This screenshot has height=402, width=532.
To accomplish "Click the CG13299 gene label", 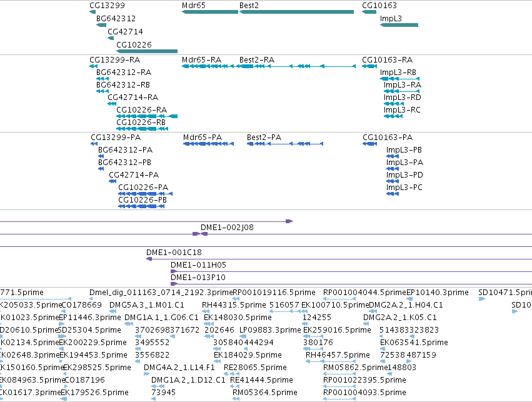I will (108, 6).
